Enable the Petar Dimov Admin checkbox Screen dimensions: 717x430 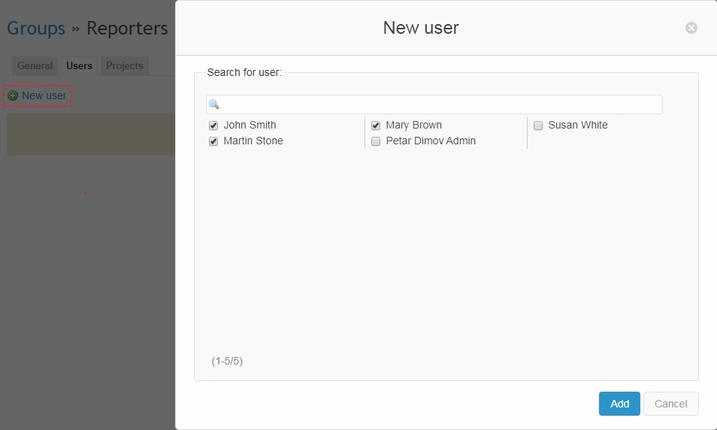pyautogui.click(x=376, y=142)
